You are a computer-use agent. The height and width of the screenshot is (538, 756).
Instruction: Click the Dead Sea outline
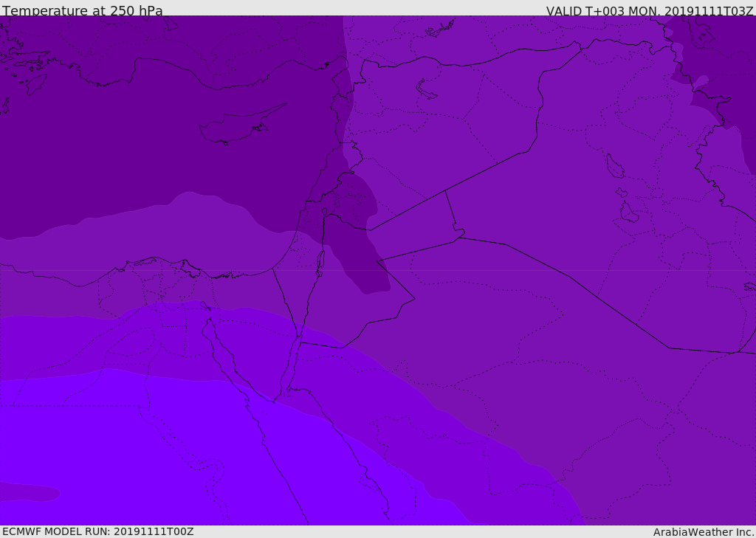[x=320, y=261]
